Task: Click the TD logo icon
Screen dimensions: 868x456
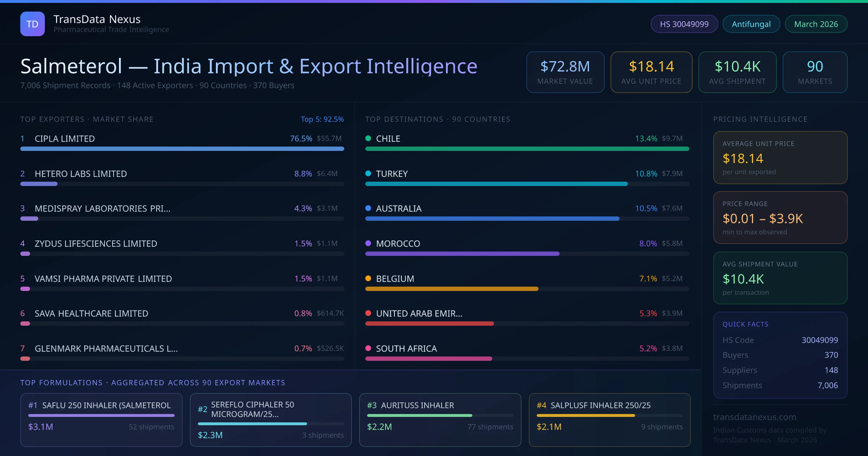Action: coord(32,24)
